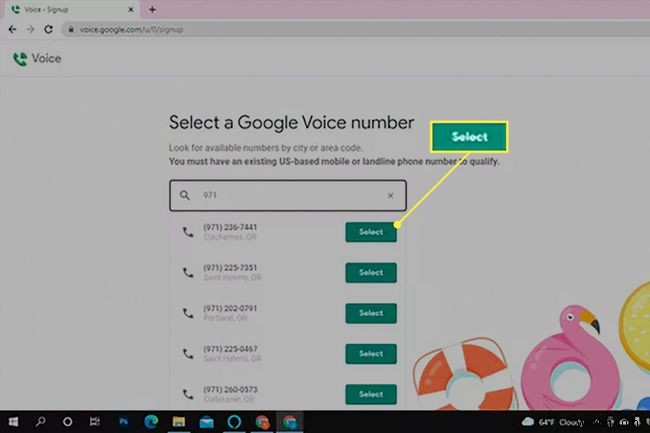Viewport: 650px width, 433px height.
Task: Click the number text (971) 202-0791
Action: 230,308
